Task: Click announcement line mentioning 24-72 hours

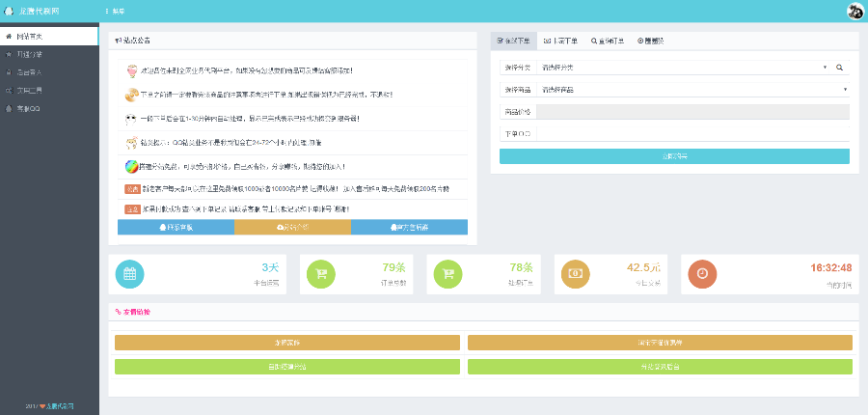Action: click(x=231, y=143)
